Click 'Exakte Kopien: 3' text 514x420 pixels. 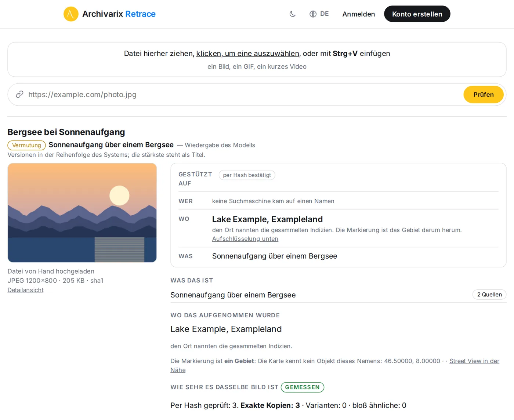point(270,405)
